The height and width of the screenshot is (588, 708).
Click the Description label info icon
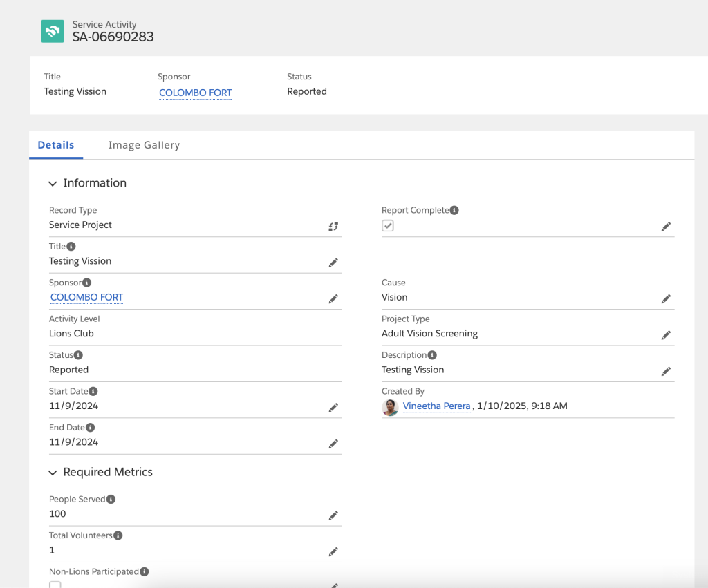click(432, 355)
